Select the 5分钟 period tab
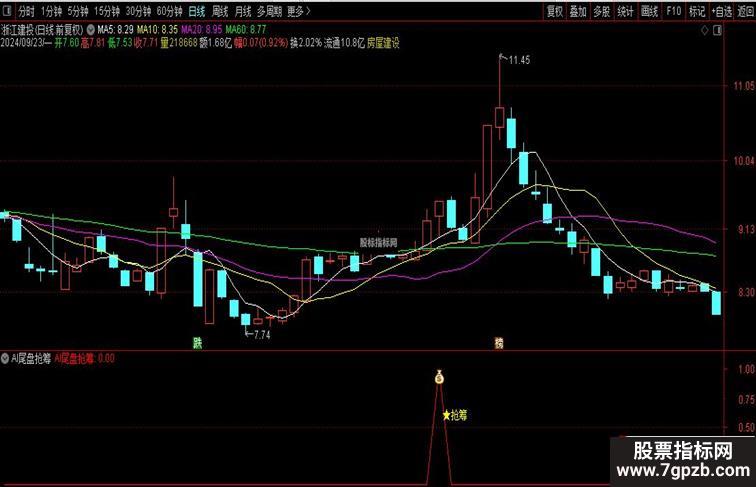 pos(78,11)
